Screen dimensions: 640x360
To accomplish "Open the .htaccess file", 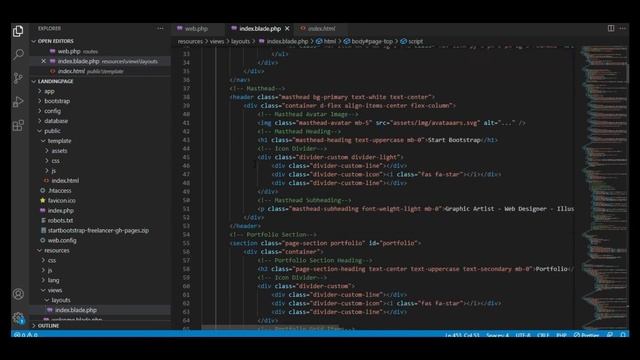I will (x=100, y=191).
